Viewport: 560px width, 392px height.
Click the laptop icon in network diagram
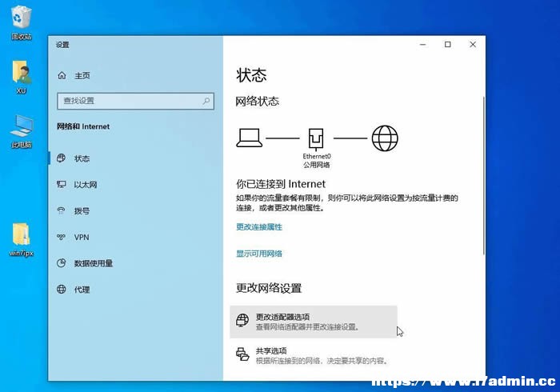tap(250, 138)
